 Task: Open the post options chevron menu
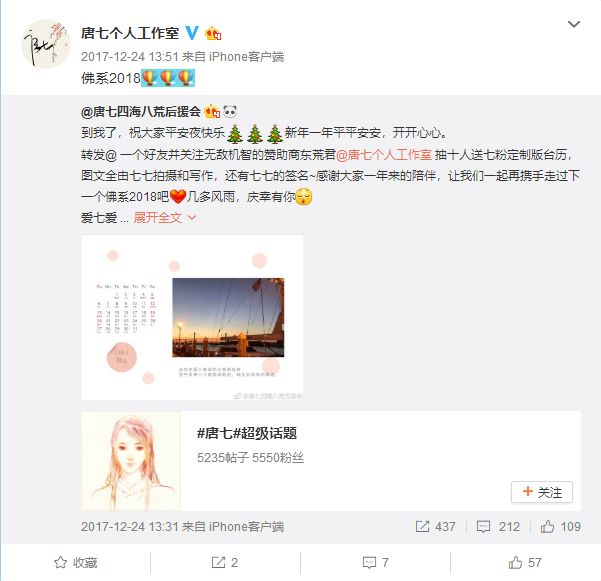click(x=573, y=24)
